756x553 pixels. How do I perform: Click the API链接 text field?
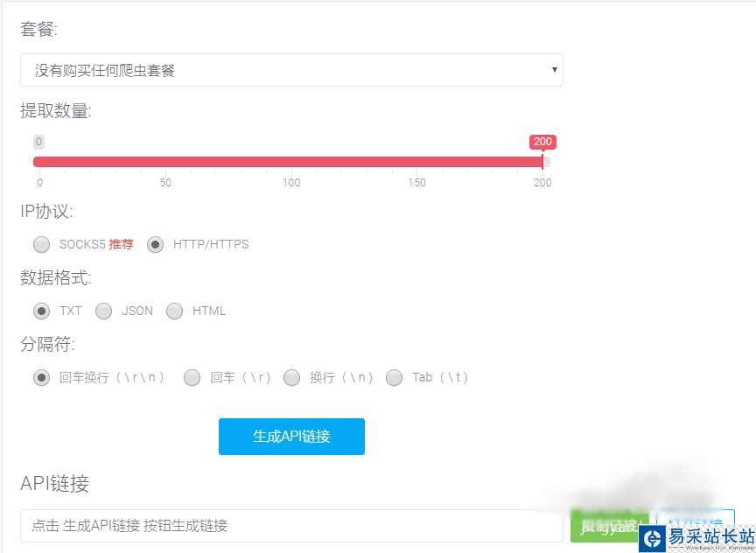(291, 526)
